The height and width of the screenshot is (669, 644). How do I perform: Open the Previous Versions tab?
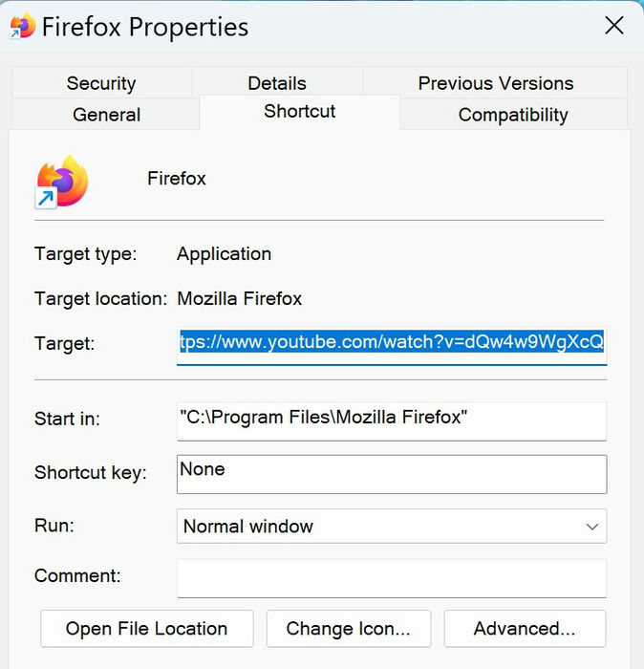tap(496, 83)
